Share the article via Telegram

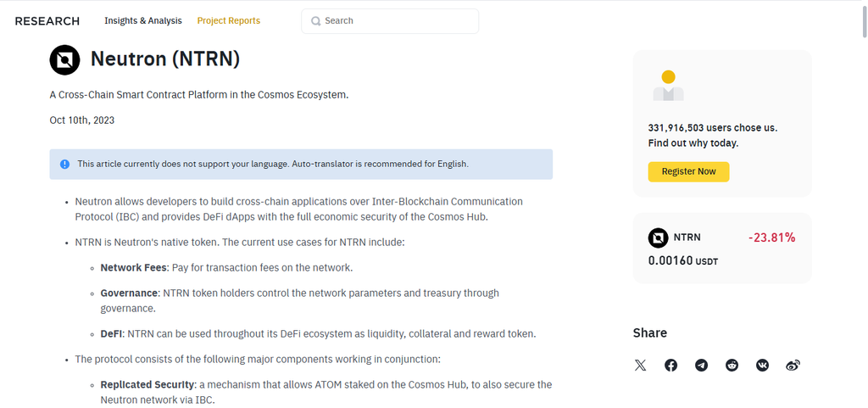[701, 366]
